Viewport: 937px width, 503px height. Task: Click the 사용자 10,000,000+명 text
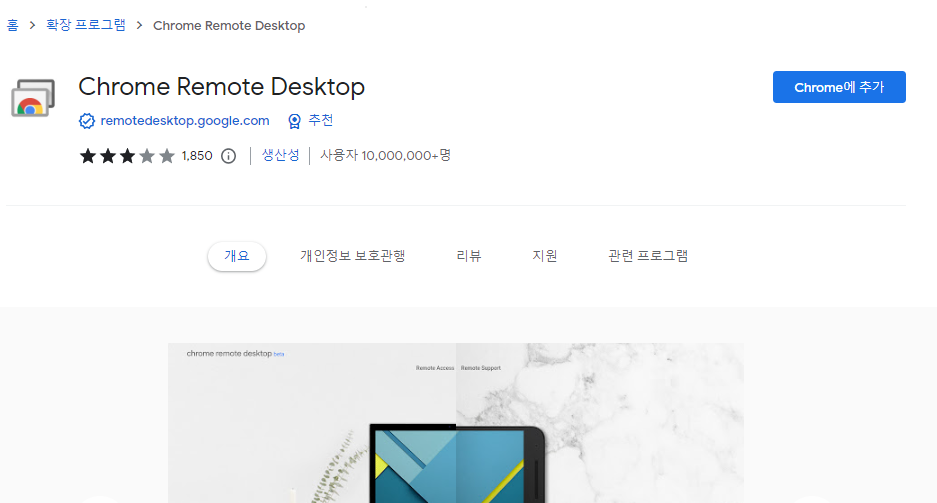385,155
